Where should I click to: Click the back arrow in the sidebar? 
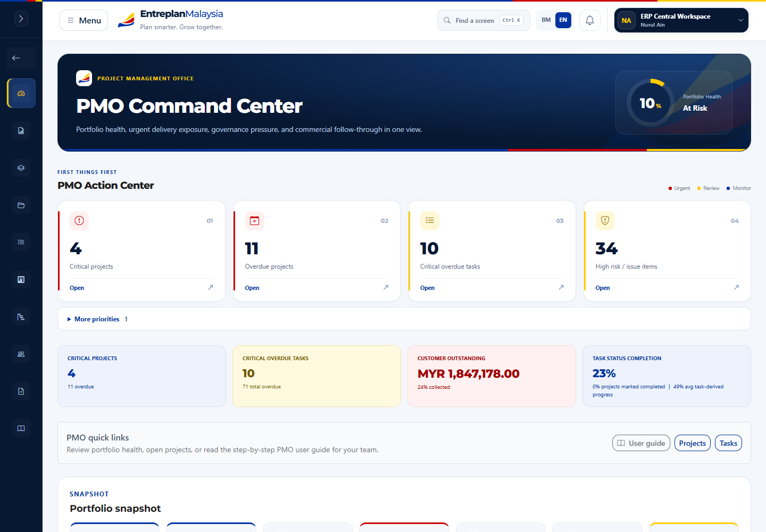point(21,58)
